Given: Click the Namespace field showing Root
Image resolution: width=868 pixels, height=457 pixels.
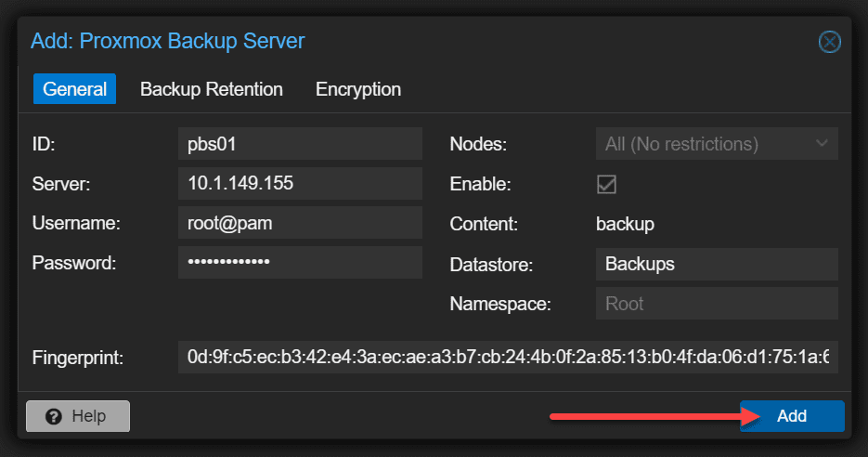Looking at the screenshot, I should coord(716,304).
